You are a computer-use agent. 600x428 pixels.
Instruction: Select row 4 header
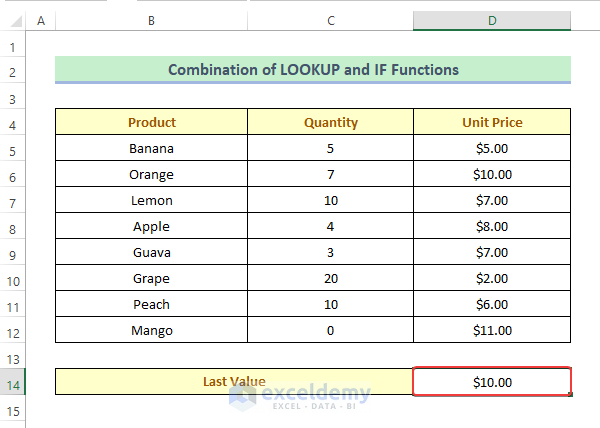point(13,123)
